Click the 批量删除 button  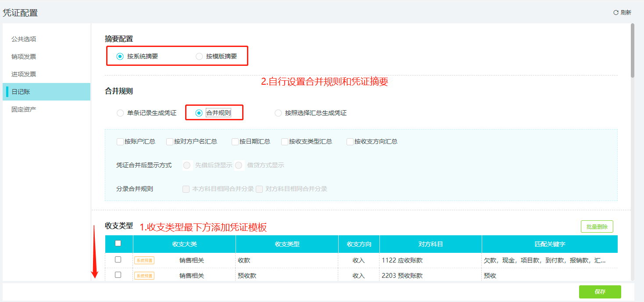tap(597, 226)
